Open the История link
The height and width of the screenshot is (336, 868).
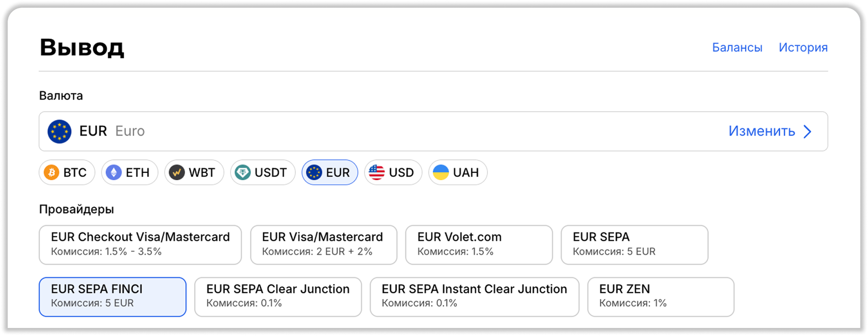click(803, 47)
